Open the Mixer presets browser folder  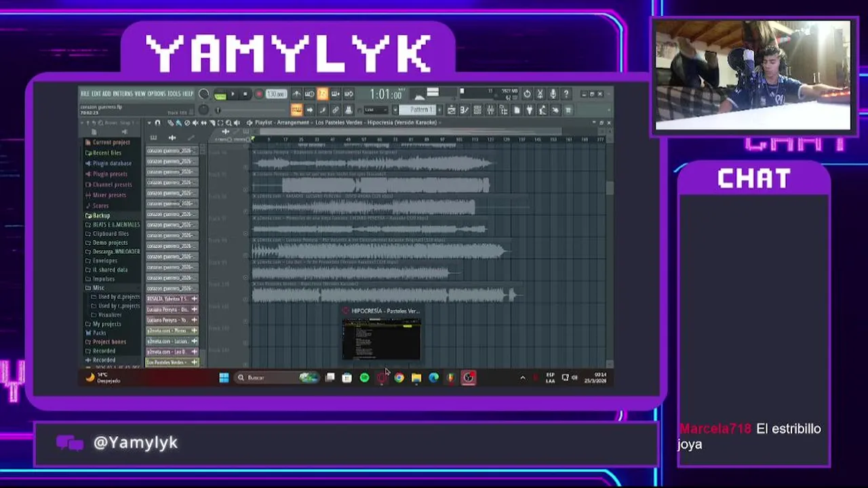pos(108,195)
